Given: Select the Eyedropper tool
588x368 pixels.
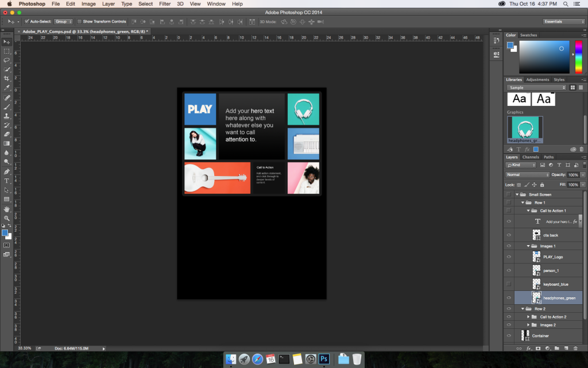Looking at the screenshot, I should 7,88.
